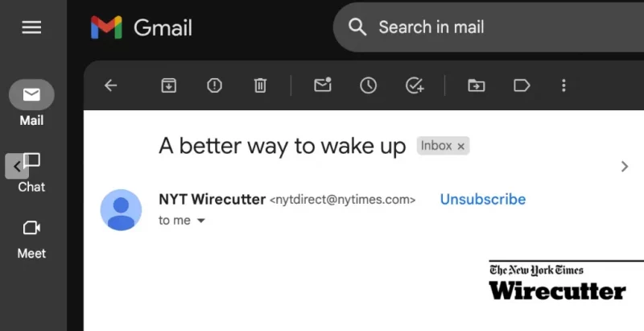
Task: Click the Unsubscribe link
Action: tap(482, 199)
